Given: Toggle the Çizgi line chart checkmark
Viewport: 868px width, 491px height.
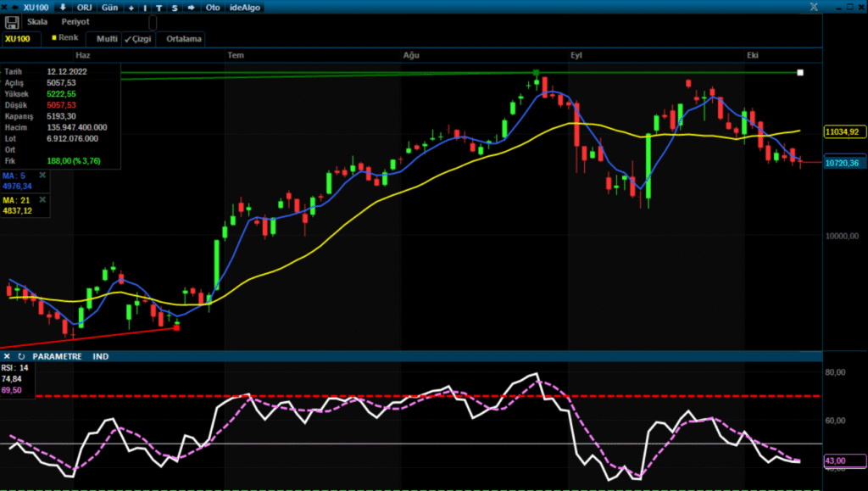Looking at the screenshot, I should (x=137, y=39).
